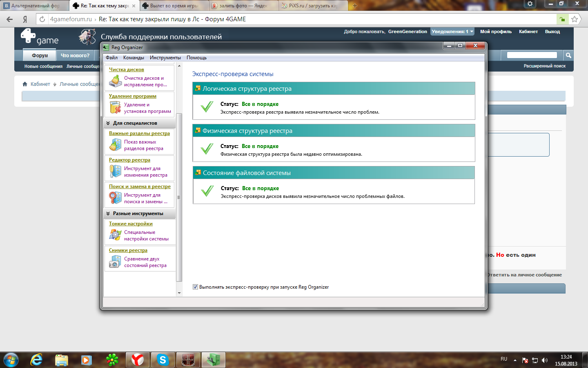Click the Выход link on the forum

click(552, 31)
